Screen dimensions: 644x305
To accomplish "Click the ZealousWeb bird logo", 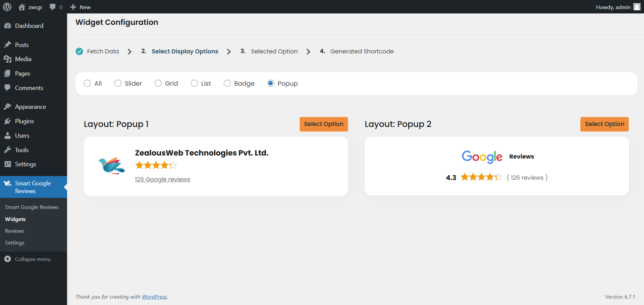I will click(112, 166).
